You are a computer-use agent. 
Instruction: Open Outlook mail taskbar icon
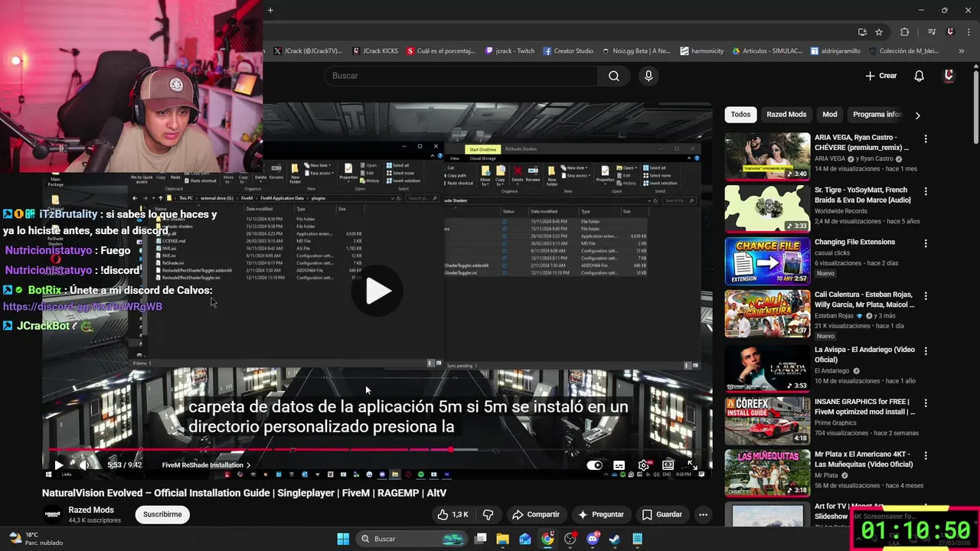tap(525, 539)
